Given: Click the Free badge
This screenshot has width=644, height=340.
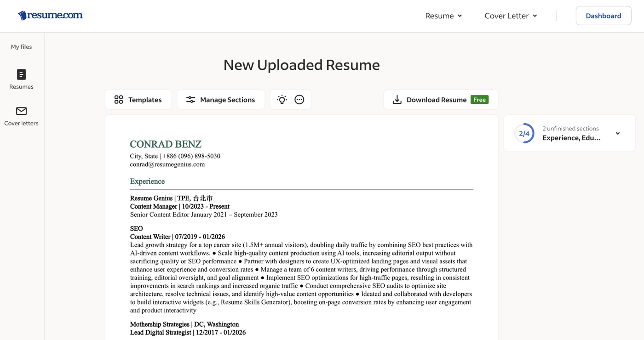Looking at the screenshot, I should tap(479, 100).
